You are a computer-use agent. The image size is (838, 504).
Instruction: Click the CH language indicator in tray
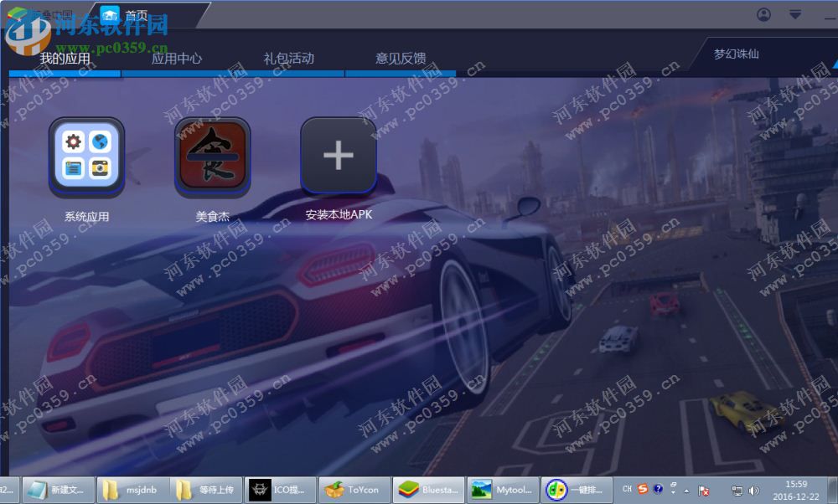tap(628, 489)
